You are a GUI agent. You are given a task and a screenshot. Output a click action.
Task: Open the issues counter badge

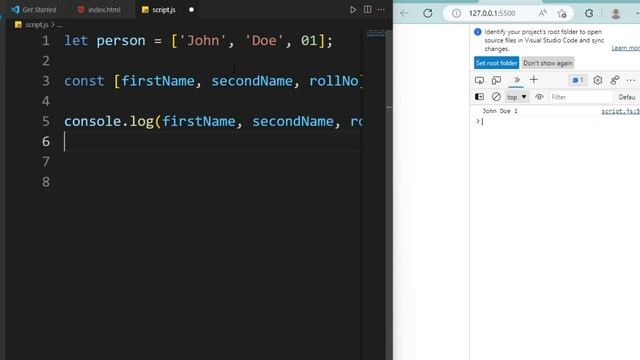[x=578, y=80]
